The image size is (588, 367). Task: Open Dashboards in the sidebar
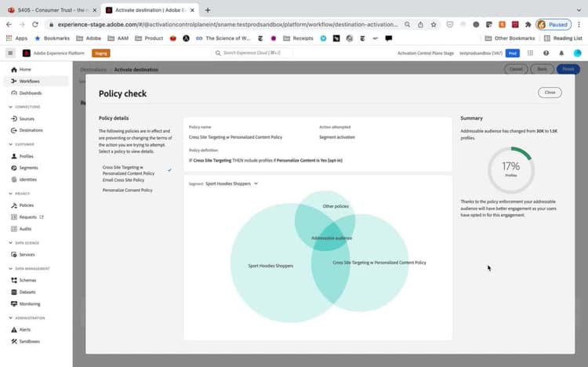tap(26, 93)
